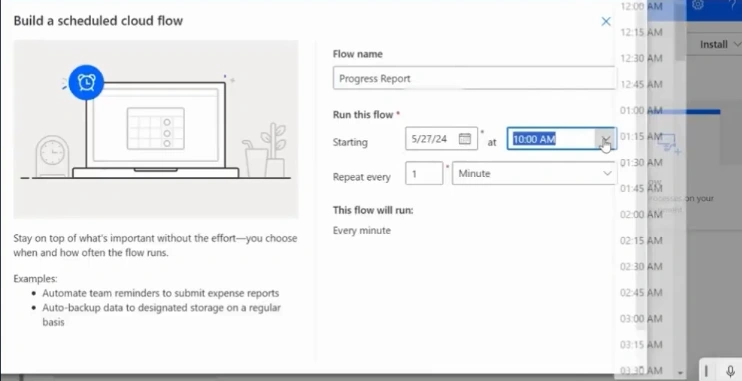Select 02:15 AM in time list

click(x=641, y=240)
